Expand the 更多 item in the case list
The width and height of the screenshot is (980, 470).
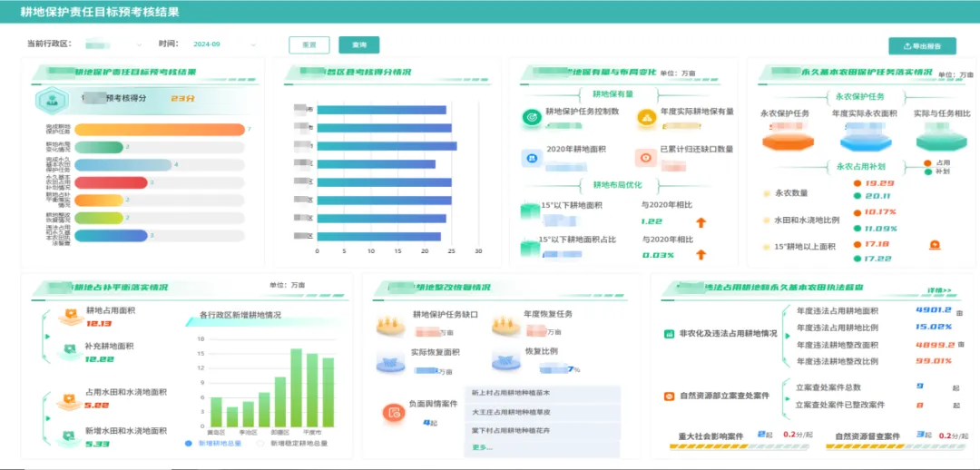point(483,447)
